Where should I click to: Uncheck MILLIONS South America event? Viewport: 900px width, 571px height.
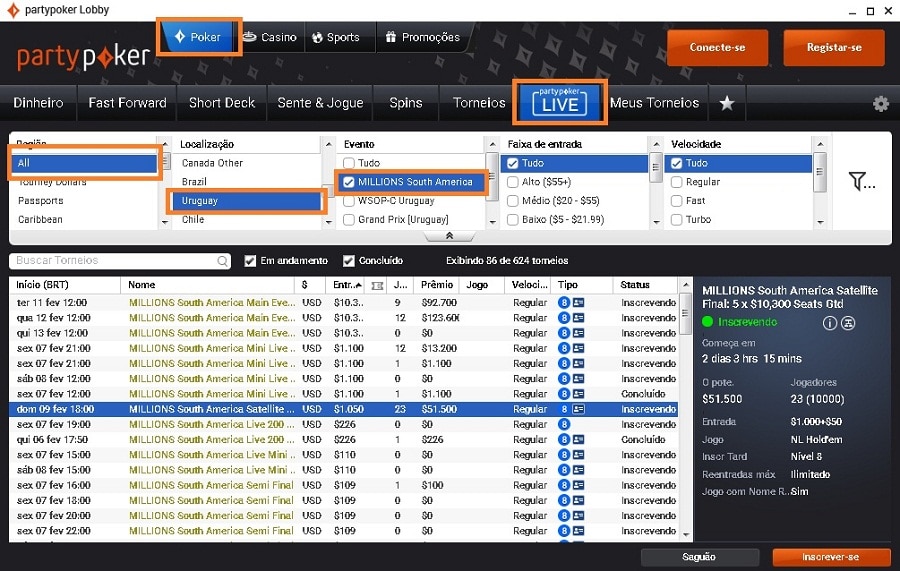(x=348, y=182)
